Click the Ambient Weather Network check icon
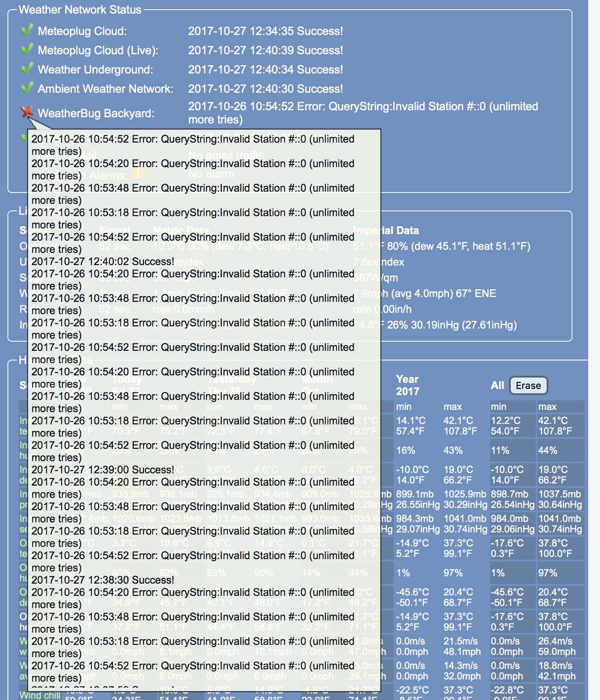The width and height of the screenshot is (600, 700). pyautogui.click(x=27, y=88)
